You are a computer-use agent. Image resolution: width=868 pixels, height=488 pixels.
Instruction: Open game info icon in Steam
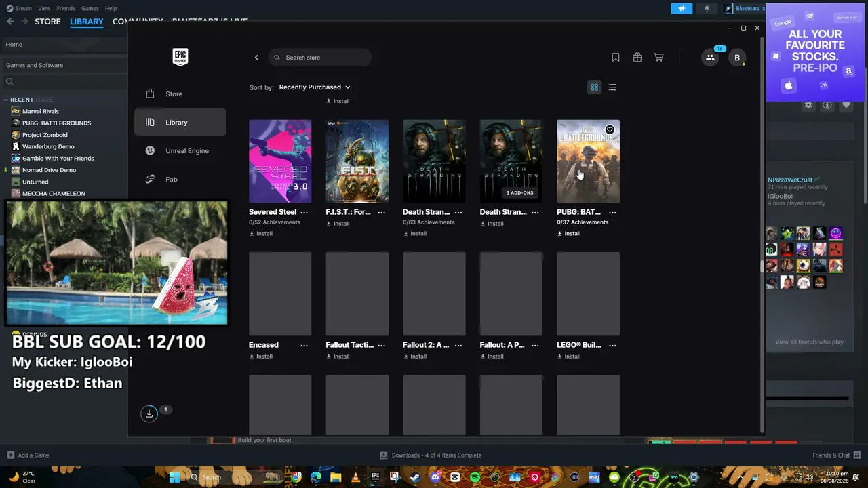click(827, 105)
